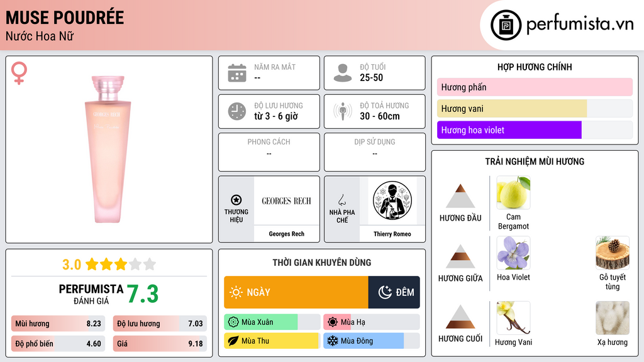Viewport: 644px width, 362px height.
Task: Click the pink female gender symbol icon
Action: [x=19, y=73]
